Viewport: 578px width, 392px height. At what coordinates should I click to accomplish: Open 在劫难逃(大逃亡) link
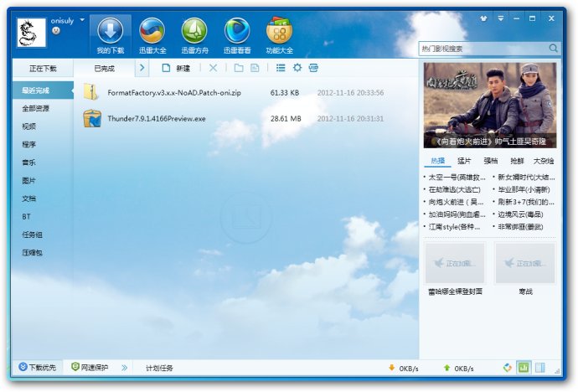tap(455, 190)
